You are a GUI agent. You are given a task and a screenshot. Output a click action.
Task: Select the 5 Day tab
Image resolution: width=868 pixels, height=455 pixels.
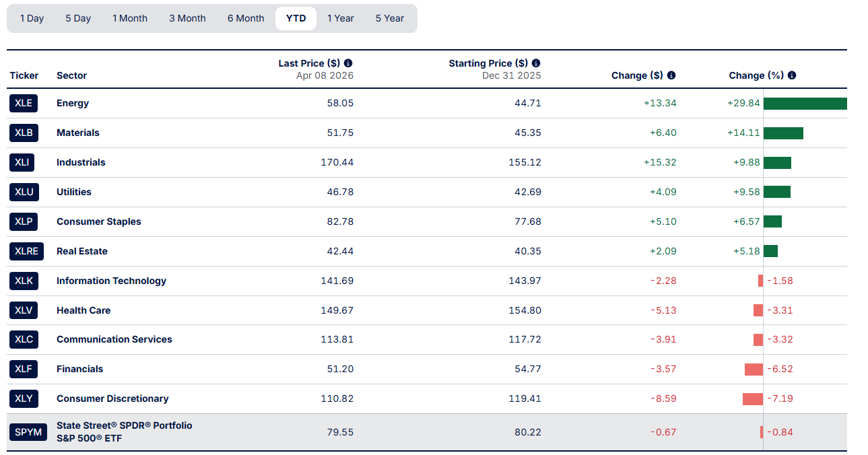point(78,18)
